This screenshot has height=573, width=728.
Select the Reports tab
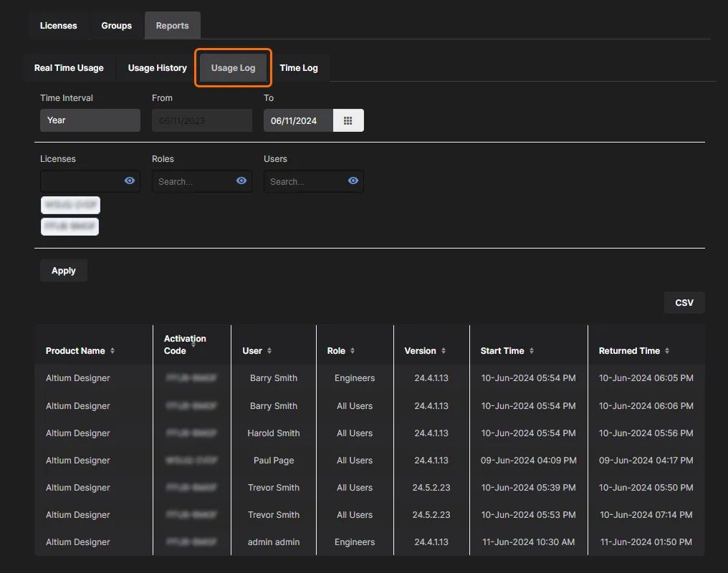click(172, 26)
